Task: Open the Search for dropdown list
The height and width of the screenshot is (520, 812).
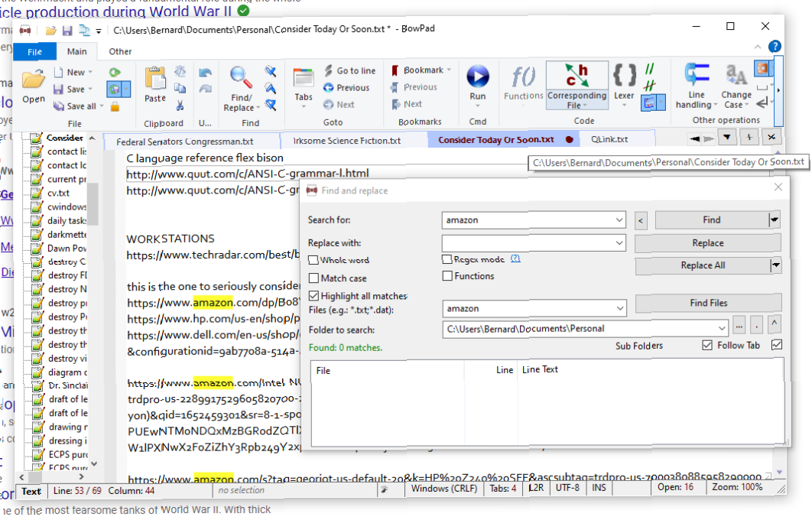Action: click(x=619, y=219)
